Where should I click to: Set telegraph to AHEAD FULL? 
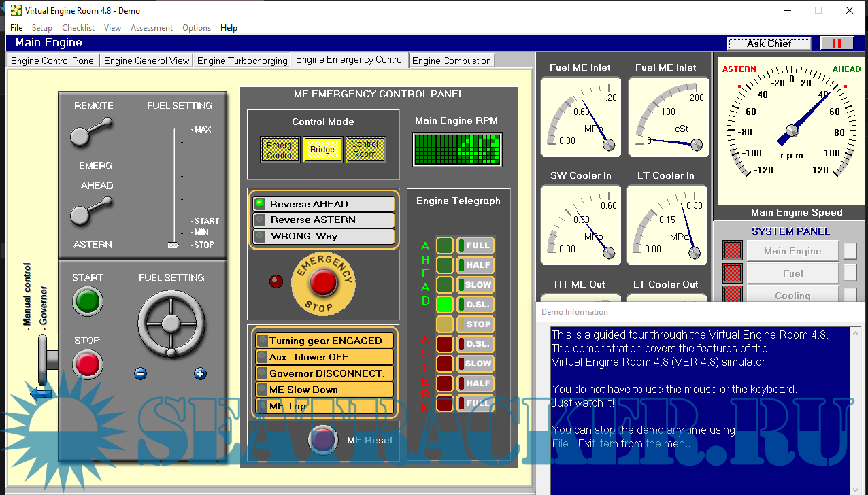tap(475, 245)
